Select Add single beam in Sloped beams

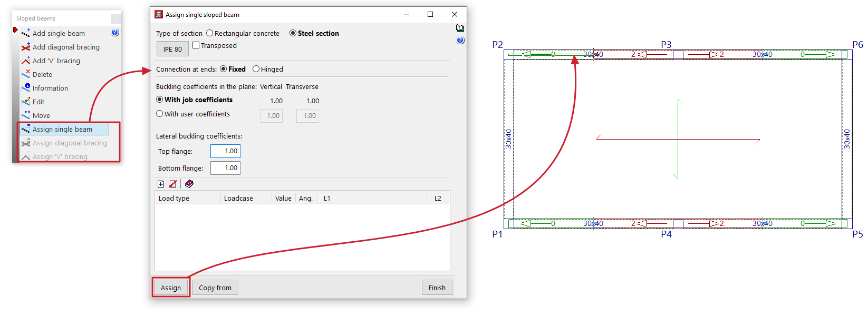pos(59,33)
